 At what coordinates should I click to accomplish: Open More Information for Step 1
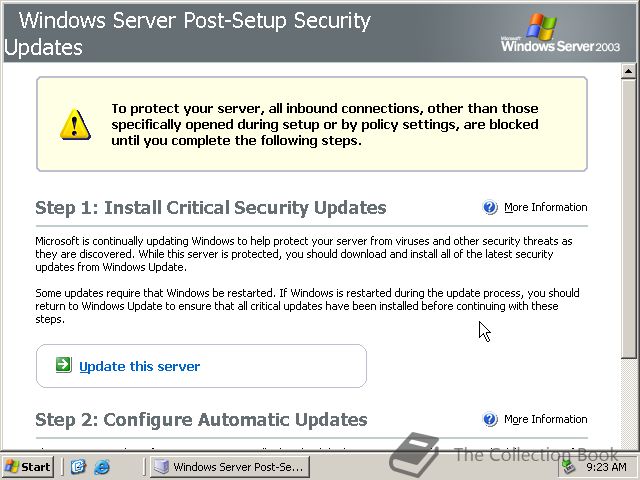[546, 207]
